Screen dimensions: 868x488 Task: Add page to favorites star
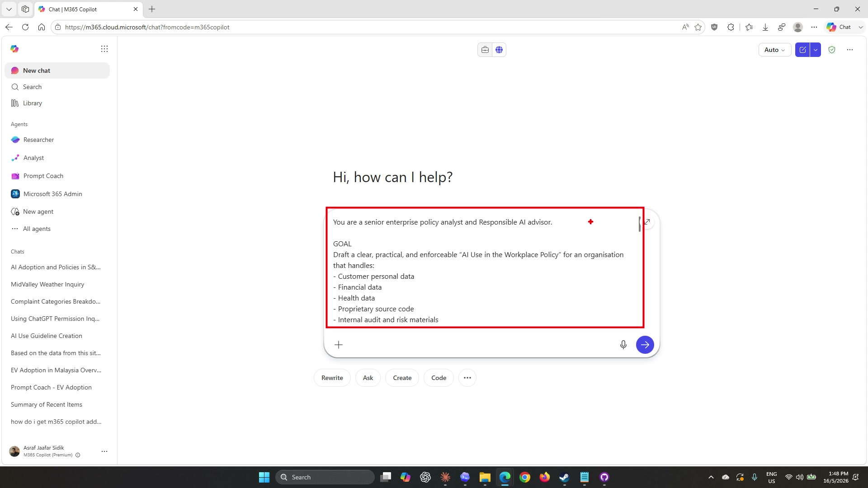pos(698,27)
